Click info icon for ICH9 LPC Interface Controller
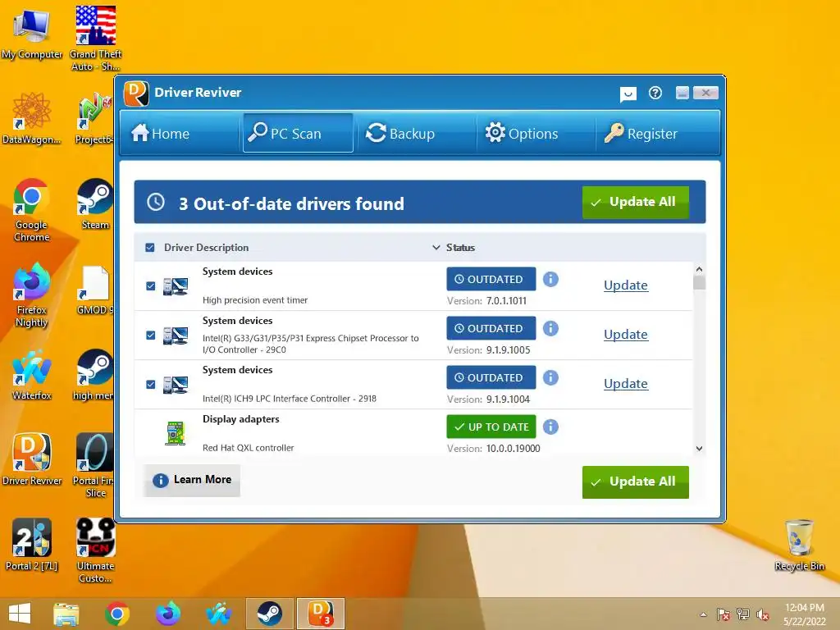Image resolution: width=840 pixels, height=630 pixels. point(550,377)
